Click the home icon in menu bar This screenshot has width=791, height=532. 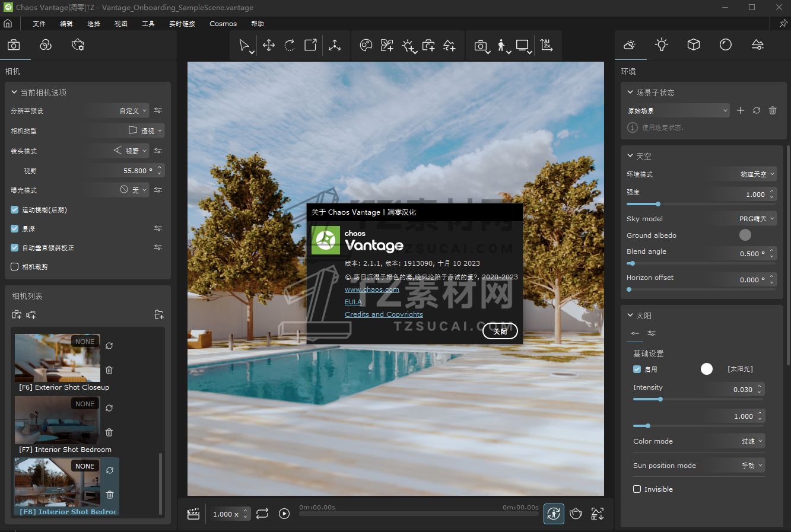pyautogui.click(x=8, y=24)
